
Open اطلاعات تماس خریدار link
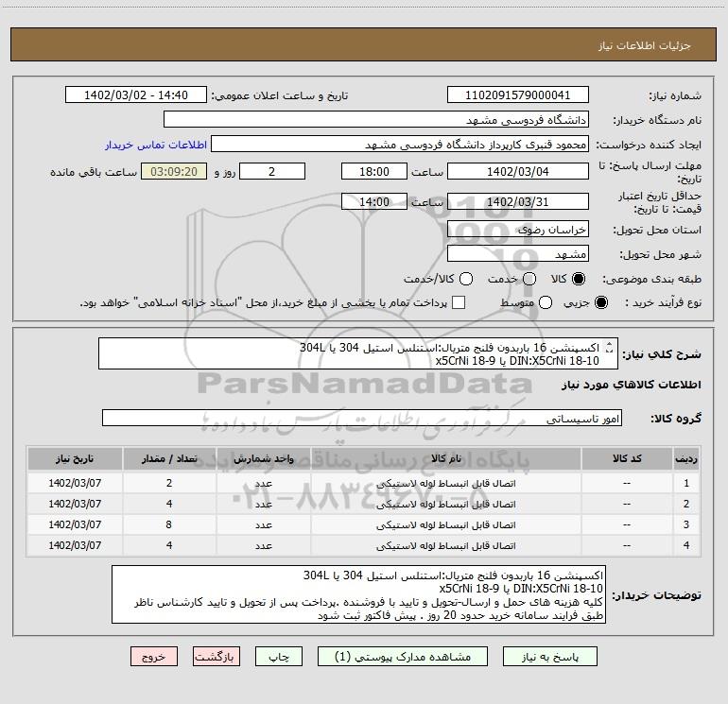156,145
